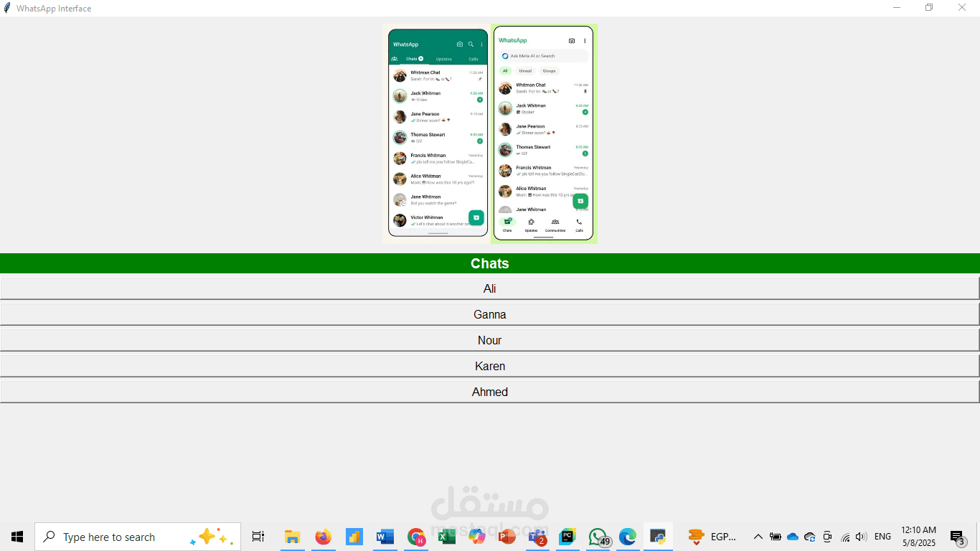Open Copilot from the taskbar
The height and width of the screenshot is (551, 980).
click(x=477, y=537)
